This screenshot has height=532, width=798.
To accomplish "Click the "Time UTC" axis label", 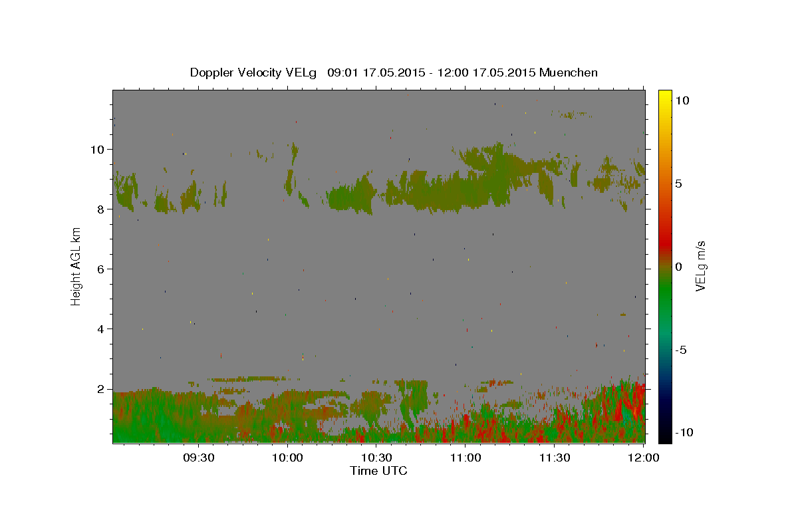I will click(x=378, y=471).
